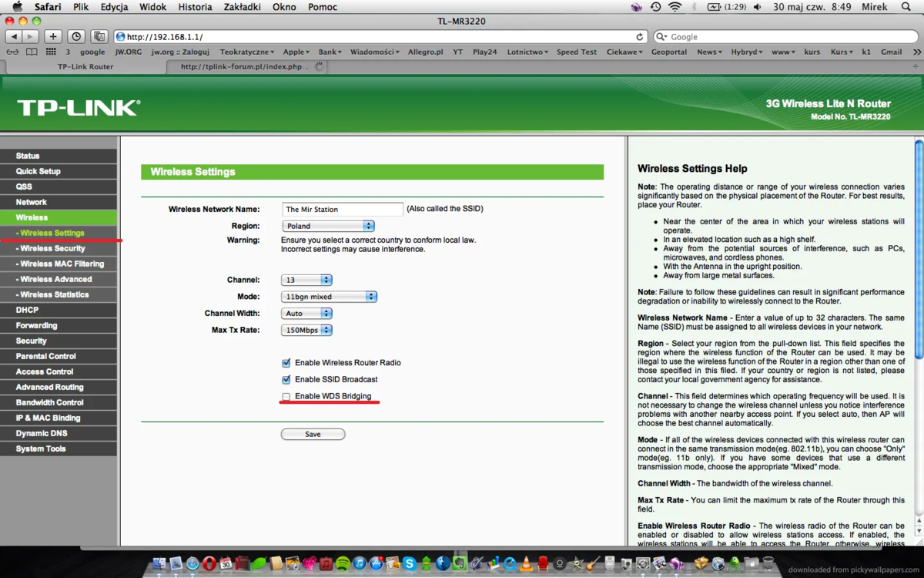Open the Plik menu

click(81, 7)
